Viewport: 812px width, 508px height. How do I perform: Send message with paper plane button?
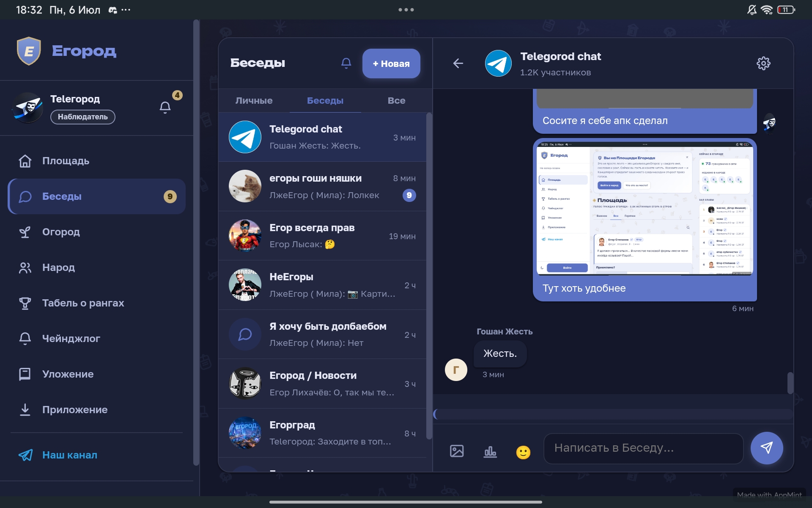click(767, 448)
